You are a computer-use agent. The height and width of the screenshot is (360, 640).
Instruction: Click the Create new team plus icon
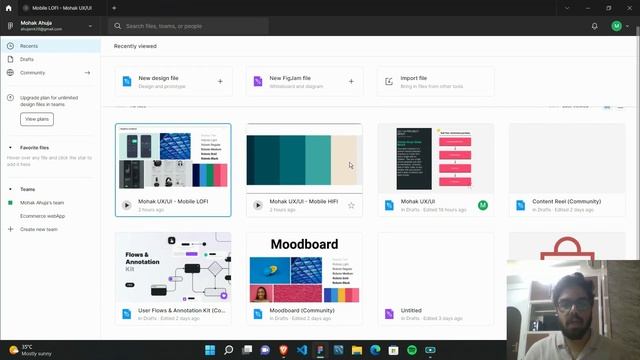(x=11, y=229)
